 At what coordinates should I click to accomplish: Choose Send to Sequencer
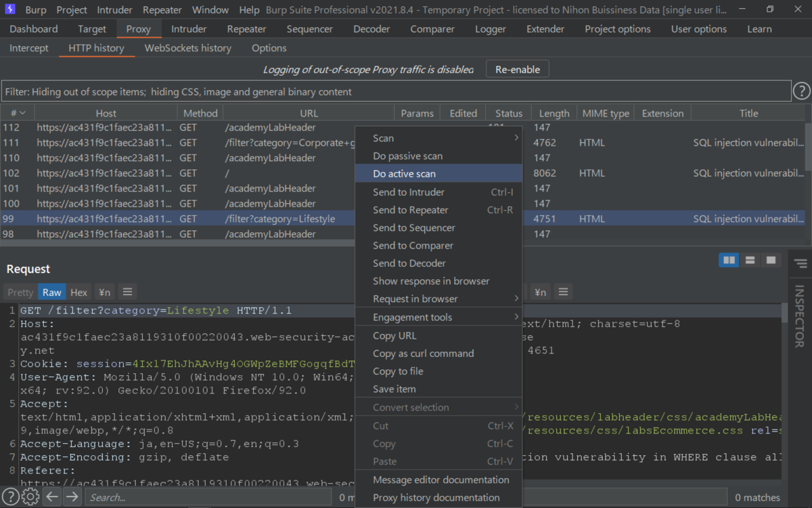pos(438,228)
